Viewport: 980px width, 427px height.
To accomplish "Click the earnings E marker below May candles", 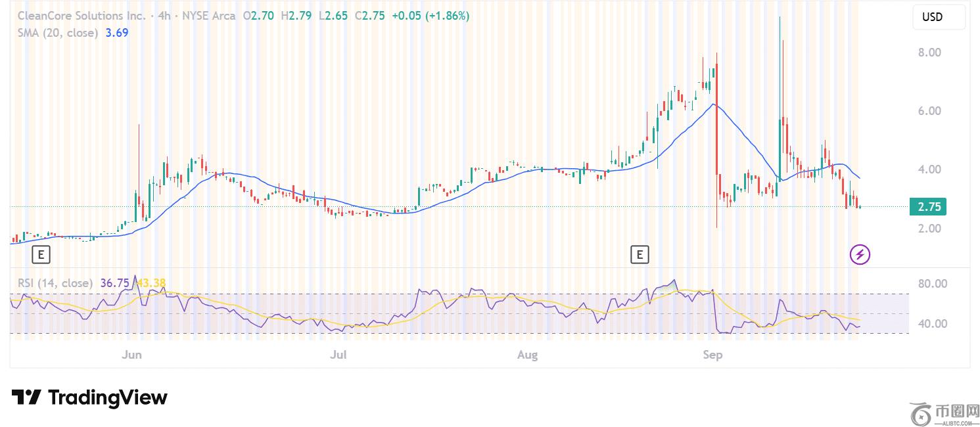I will coord(41,254).
